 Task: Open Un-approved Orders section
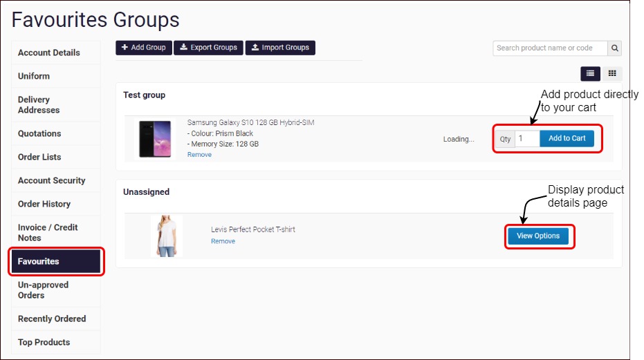coord(43,290)
